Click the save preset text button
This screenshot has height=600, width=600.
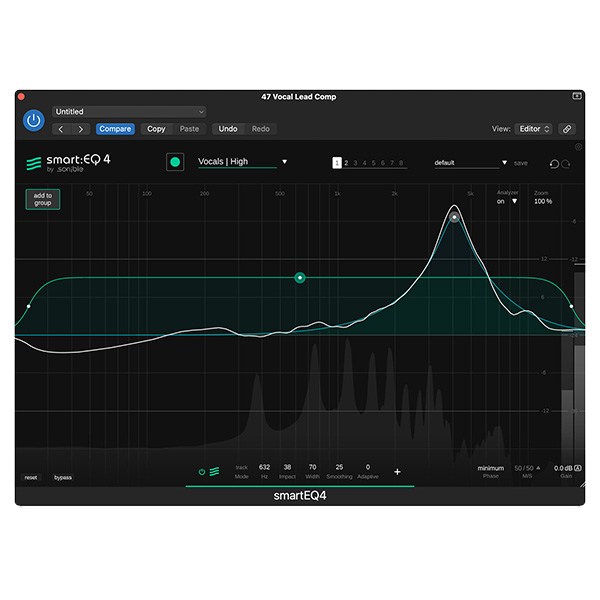(521, 163)
